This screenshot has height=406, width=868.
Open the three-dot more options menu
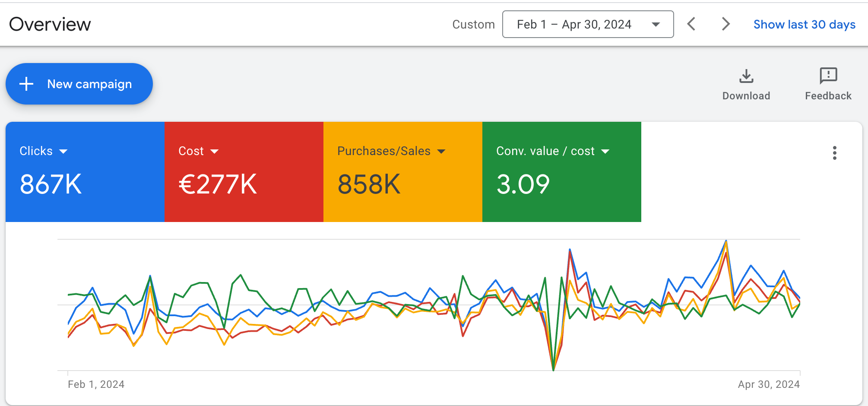click(x=834, y=153)
